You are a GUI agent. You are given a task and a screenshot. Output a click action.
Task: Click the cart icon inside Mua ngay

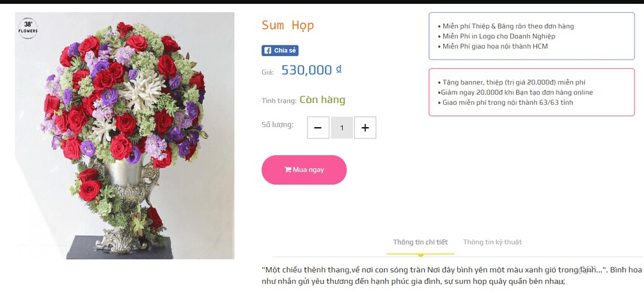point(288,170)
